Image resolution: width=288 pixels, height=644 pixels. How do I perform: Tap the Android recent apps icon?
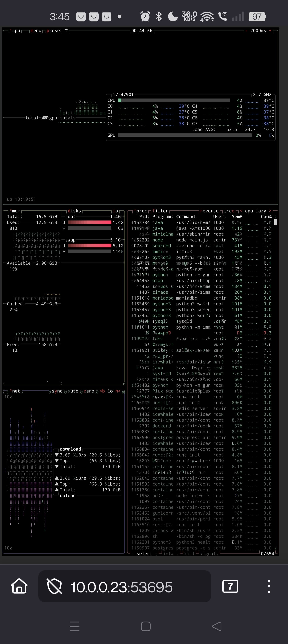[x=74, y=626]
